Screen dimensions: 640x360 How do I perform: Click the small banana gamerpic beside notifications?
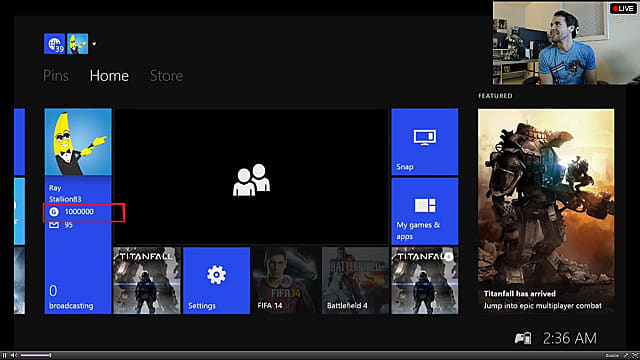tap(78, 44)
